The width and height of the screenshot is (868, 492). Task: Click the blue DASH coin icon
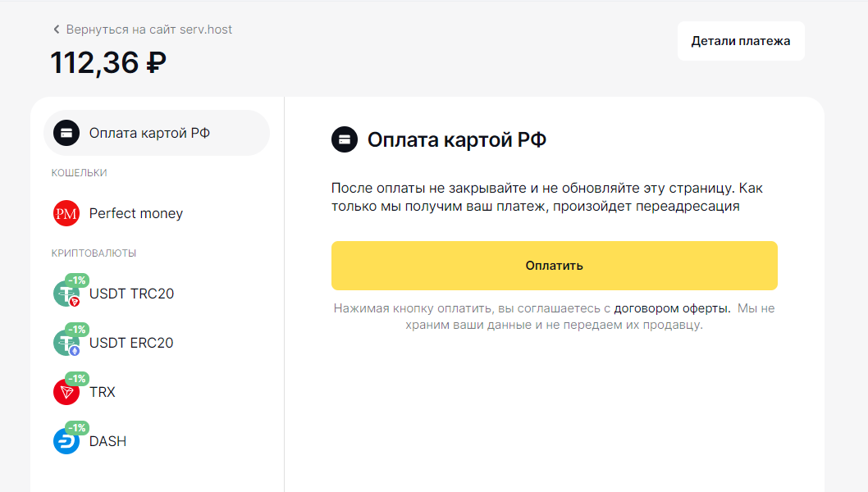(66, 442)
